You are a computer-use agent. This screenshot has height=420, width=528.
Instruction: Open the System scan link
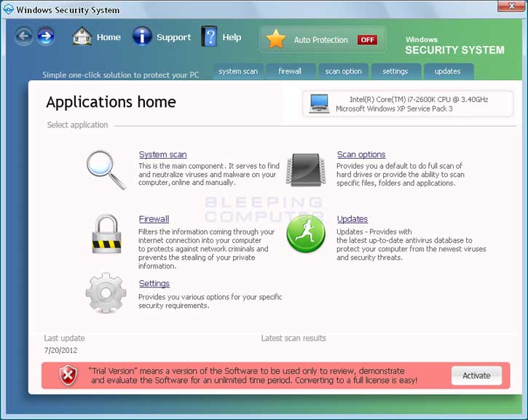pos(162,154)
